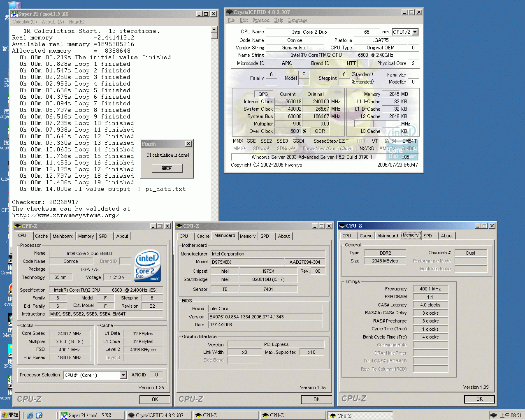Image resolution: width=525 pixels, height=420 pixels.
Task: Select About tab in CPU-Z Memory window
Action: tap(447, 236)
